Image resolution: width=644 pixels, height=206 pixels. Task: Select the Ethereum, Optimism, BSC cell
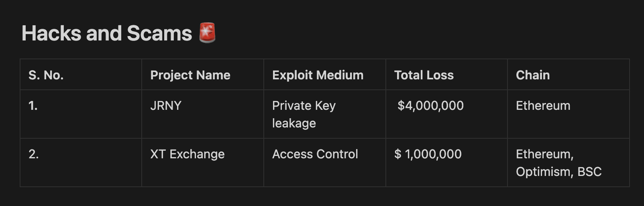point(569,163)
